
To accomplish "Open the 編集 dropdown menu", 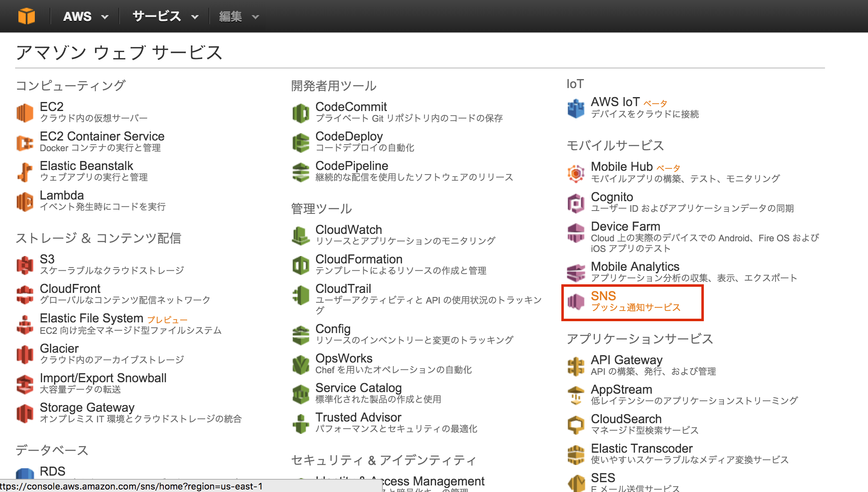I will click(239, 16).
